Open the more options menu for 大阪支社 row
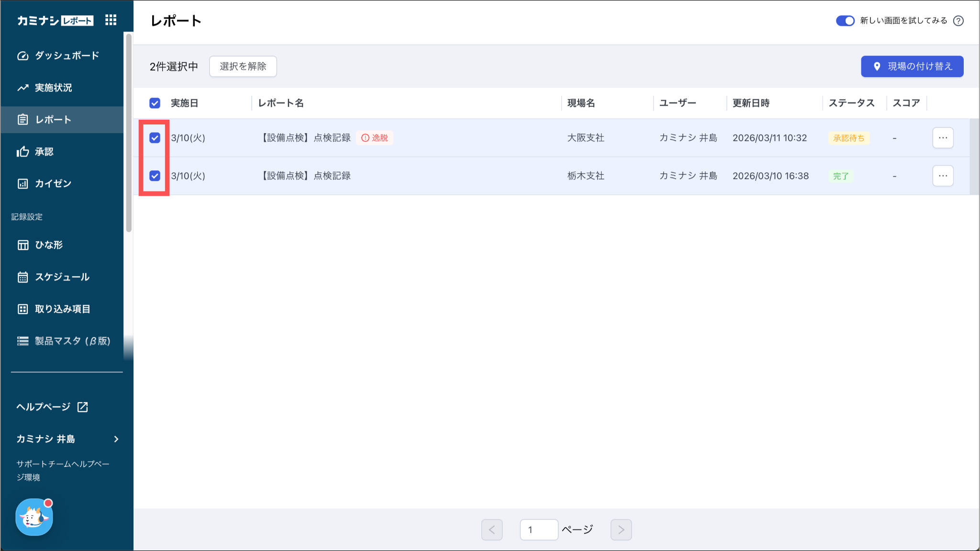 point(943,138)
